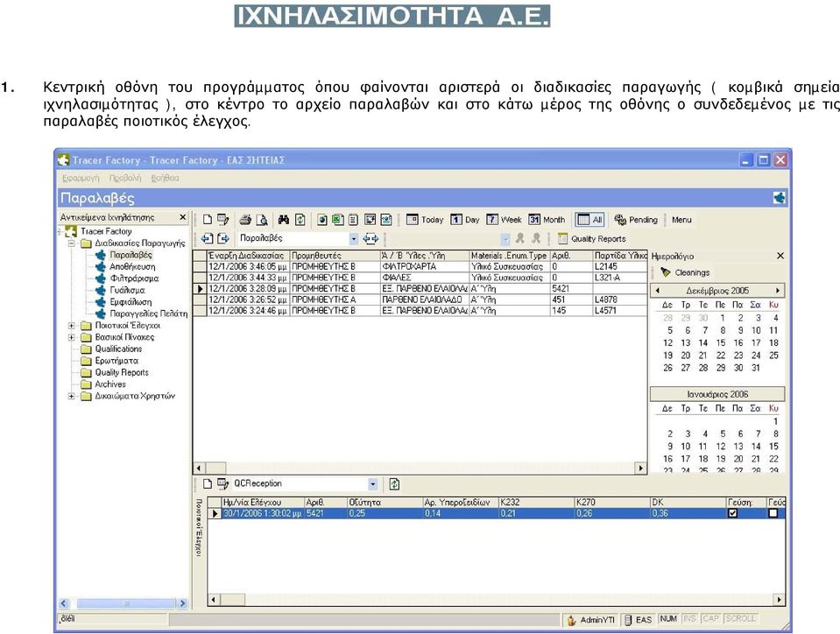Click the tree panel horizontal scrollbar thumb
Image resolution: width=840 pixels, height=634 pixels.
pyautogui.click(x=126, y=603)
